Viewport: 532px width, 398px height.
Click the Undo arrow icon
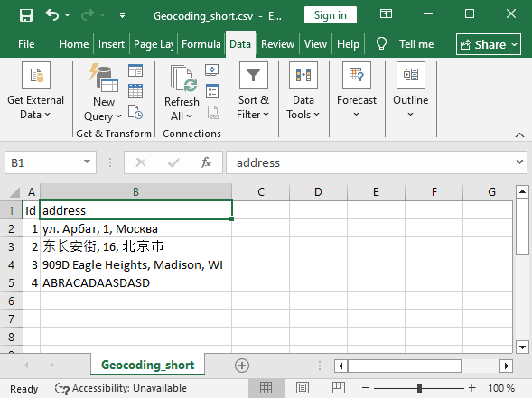52,15
